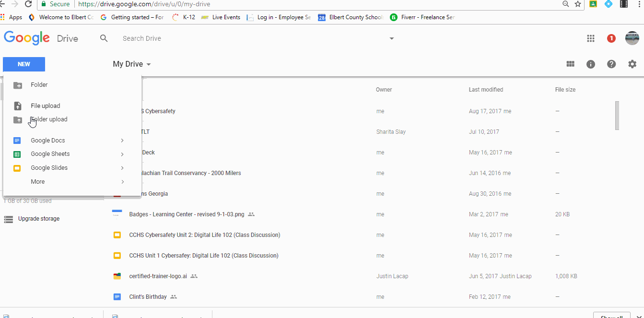
Task: Open the More entry in New menu
Action: coord(72,182)
